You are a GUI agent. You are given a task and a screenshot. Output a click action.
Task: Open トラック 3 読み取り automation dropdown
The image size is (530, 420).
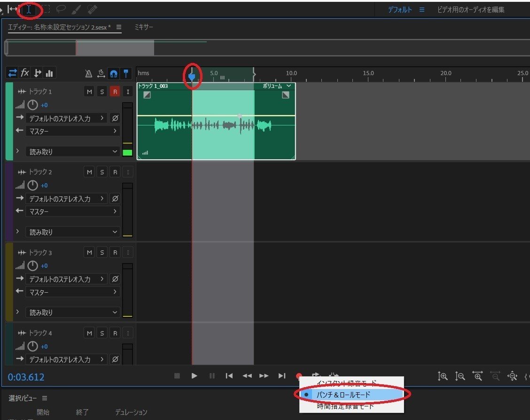(73, 312)
